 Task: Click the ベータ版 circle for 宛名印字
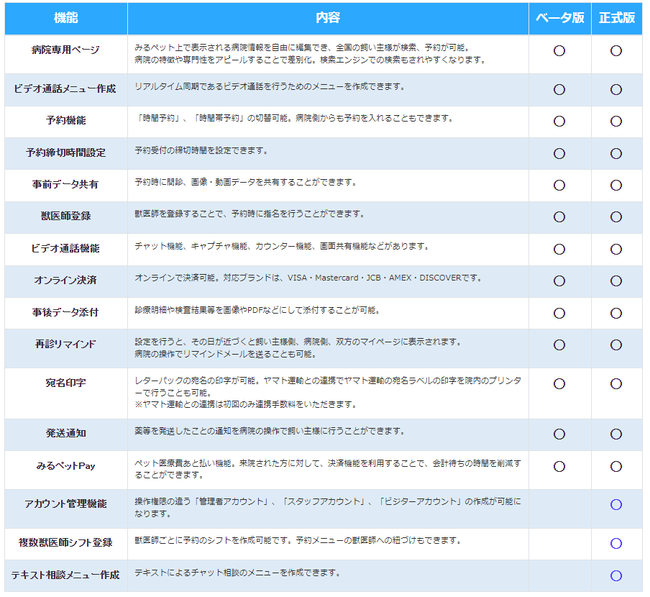559,383
